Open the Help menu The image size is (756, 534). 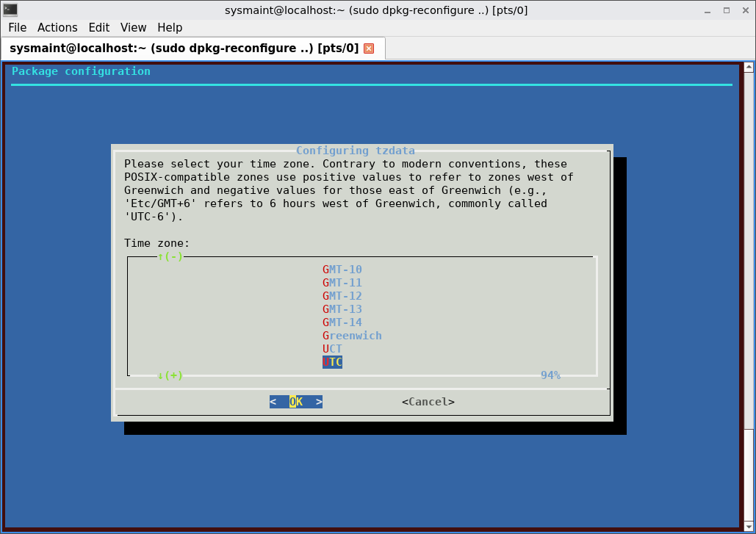point(170,27)
